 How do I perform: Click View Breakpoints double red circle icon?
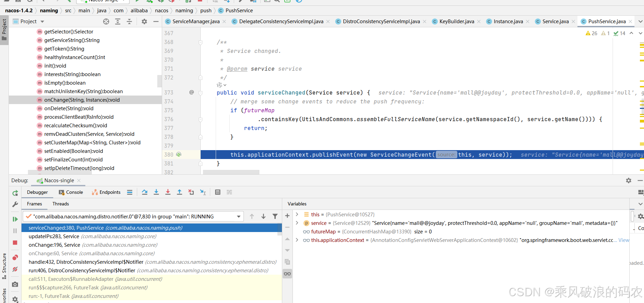(15, 258)
